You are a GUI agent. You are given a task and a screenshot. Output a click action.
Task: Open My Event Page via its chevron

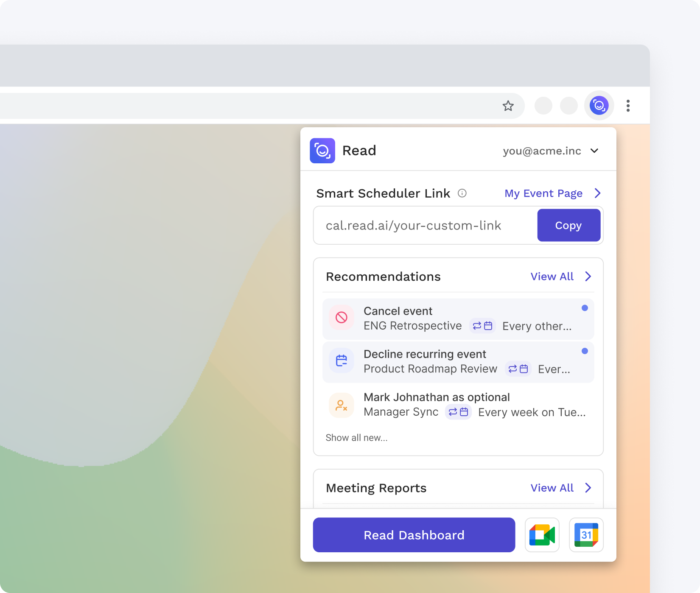pyautogui.click(x=598, y=193)
